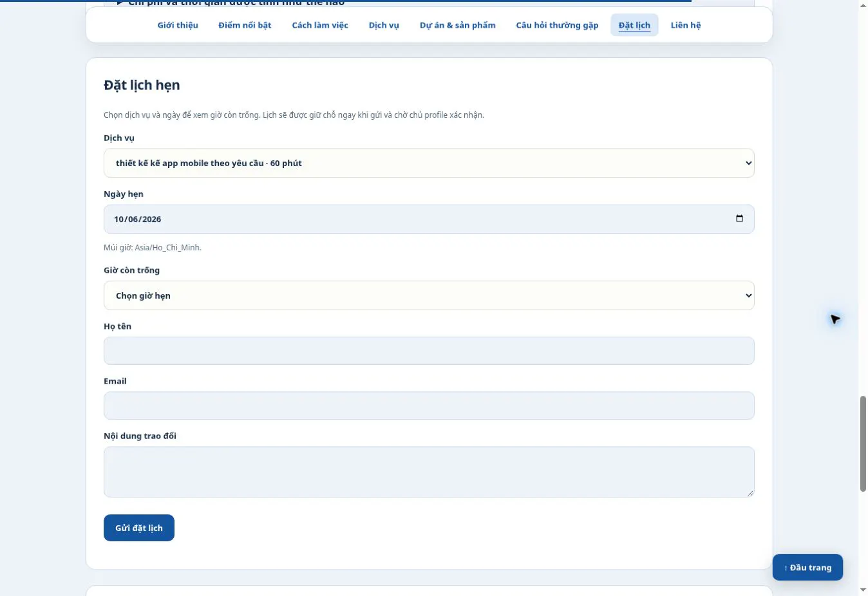Open Câu hỏi thường gặp section
The height and width of the screenshot is (596, 868).
[557, 25]
